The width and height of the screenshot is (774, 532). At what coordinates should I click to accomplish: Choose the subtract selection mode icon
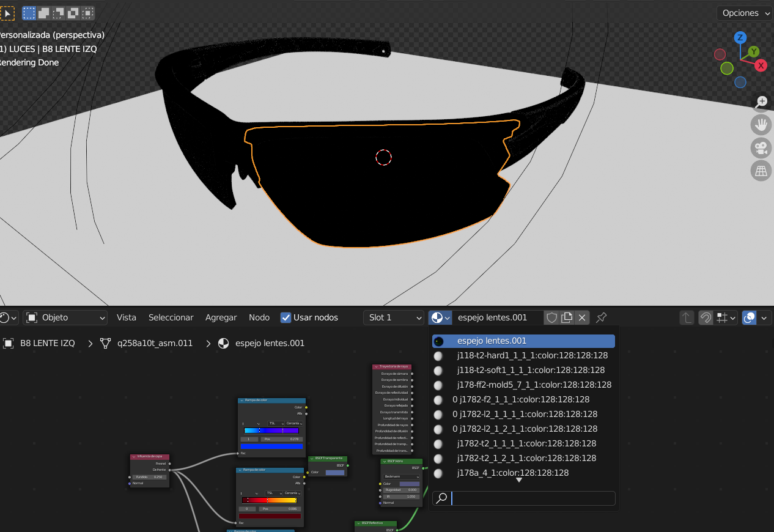pos(59,13)
